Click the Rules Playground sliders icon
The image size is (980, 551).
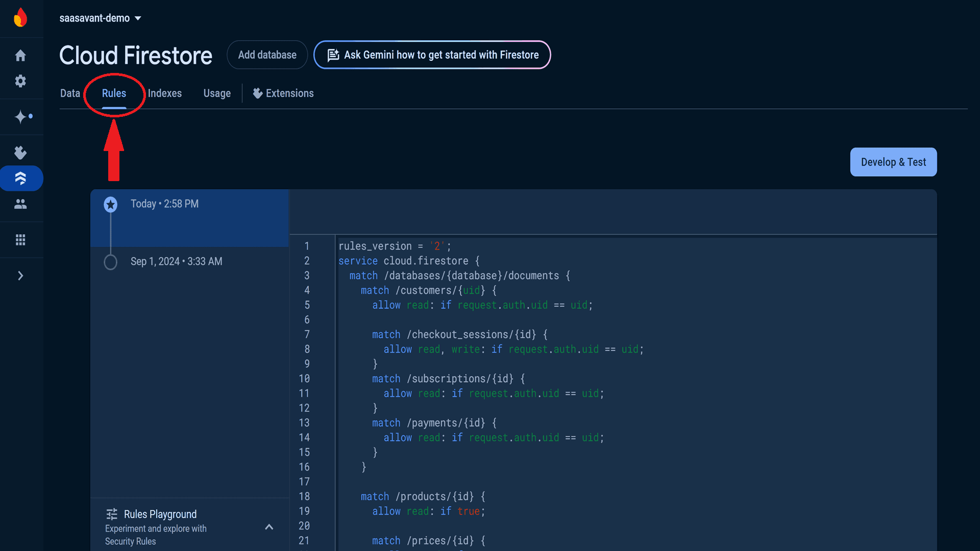112,514
